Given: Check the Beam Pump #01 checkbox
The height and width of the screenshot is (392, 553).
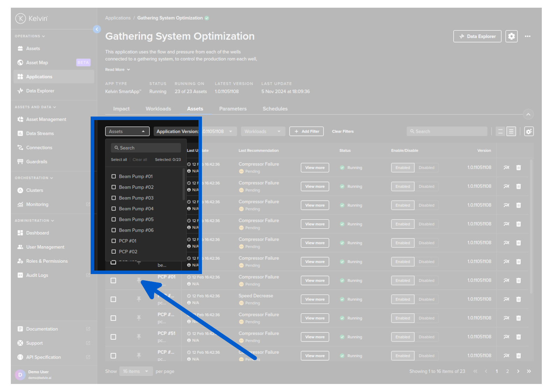Looking at the screenshot, I should point(113,176).
